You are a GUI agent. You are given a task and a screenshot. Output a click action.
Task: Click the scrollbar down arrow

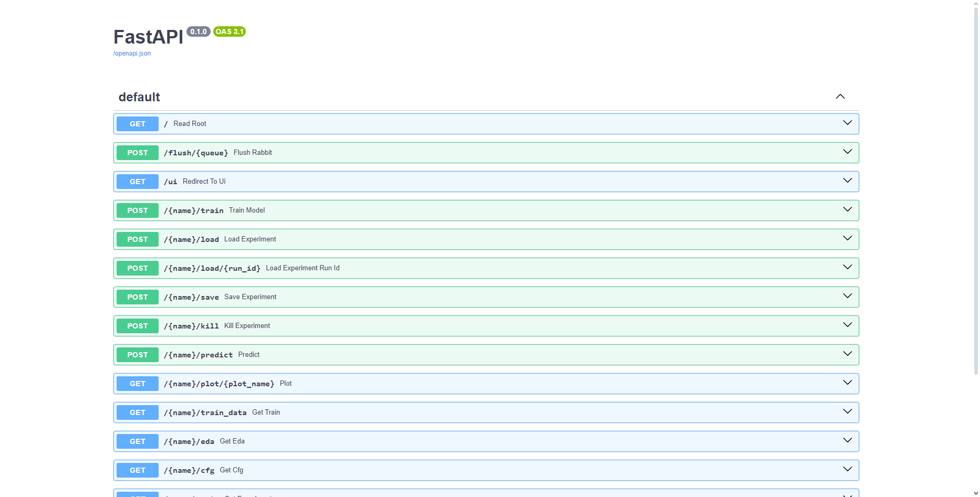(976, 494)
